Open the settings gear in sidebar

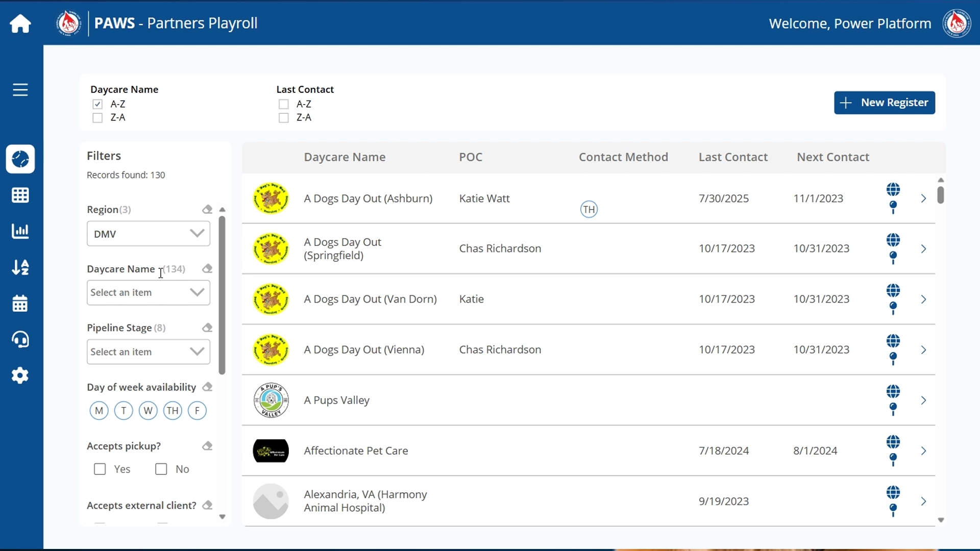(x=20, y=376)
